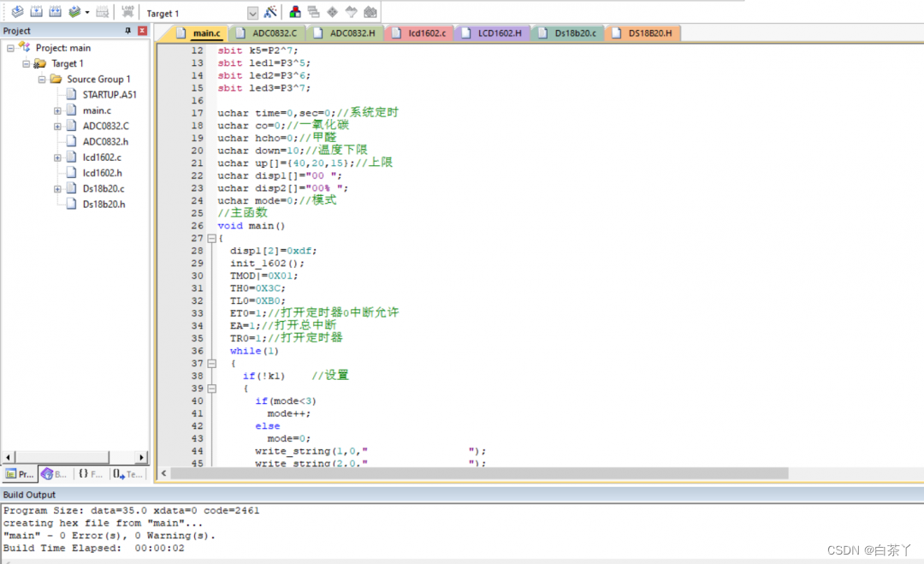
Task: Switch to the Functions tab with braces icon
Action: [x=88, y=473]
